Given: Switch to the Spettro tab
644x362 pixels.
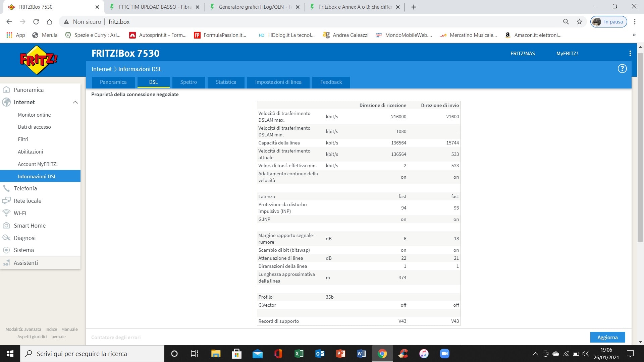Looking at the screenshot, I should 189,82.
